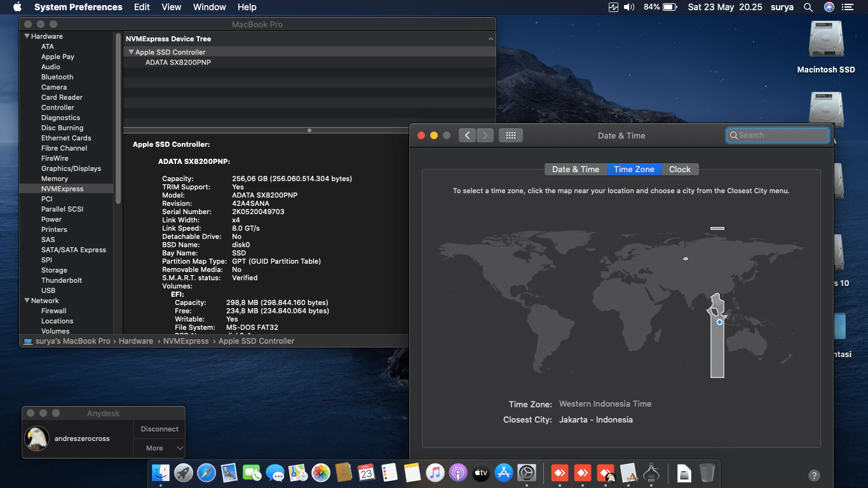Viewport: 868px width, 488px height.
Task: Open the Mail app in the Dock
Action: (229, 472)
